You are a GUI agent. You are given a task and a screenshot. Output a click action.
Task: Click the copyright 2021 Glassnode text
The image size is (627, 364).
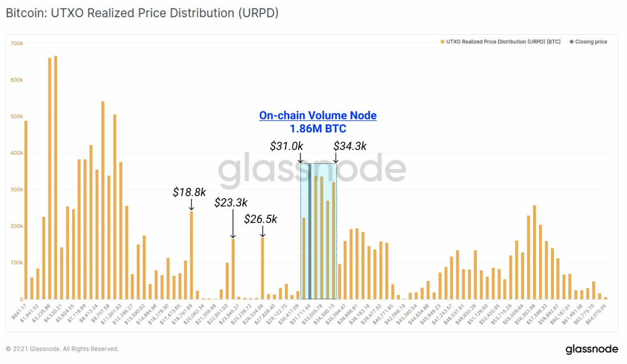click(62, 349)
